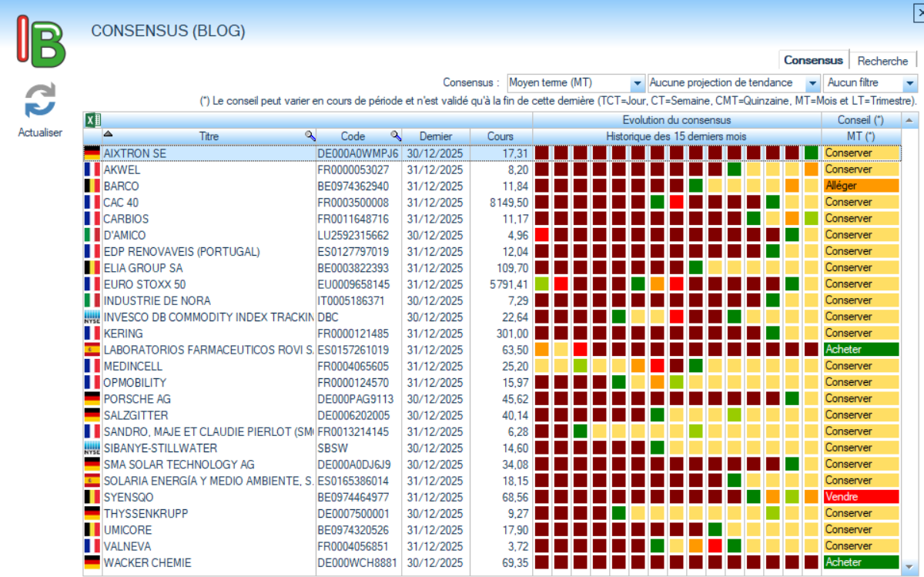Click the IB application logo
Screen dimensions: 924x577
click(x=42, y=40)
